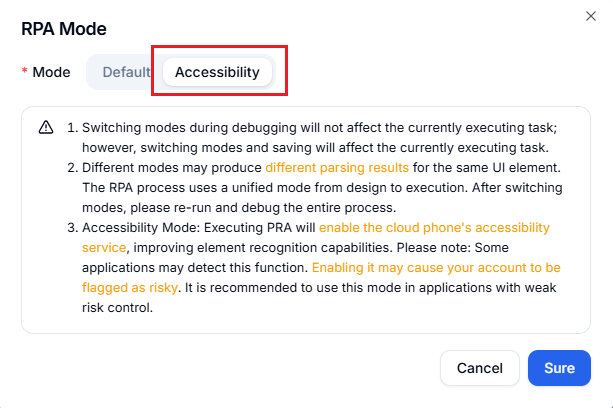Click the red required asterisk
This screenshot has width=613, height=408.
click(25, 72)
